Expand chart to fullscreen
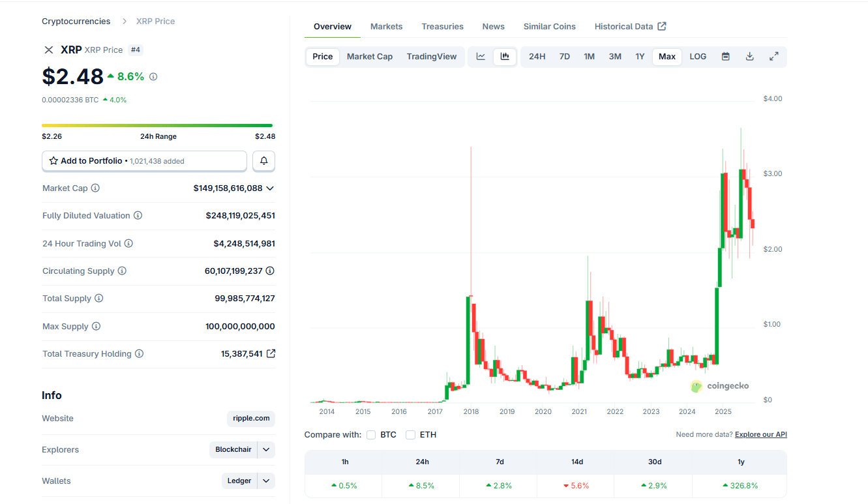 click(774, 57)
